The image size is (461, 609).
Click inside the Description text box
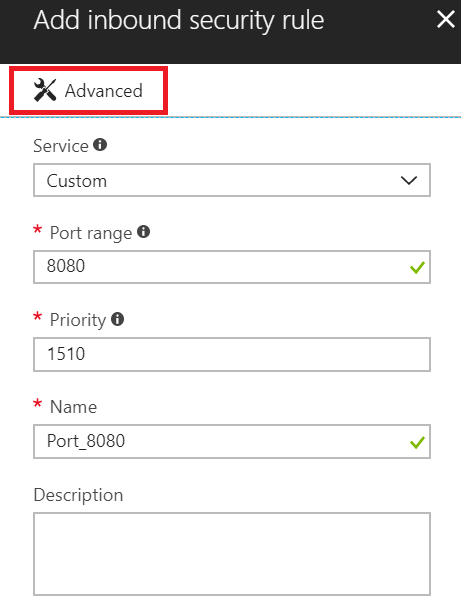click(232, 554)
